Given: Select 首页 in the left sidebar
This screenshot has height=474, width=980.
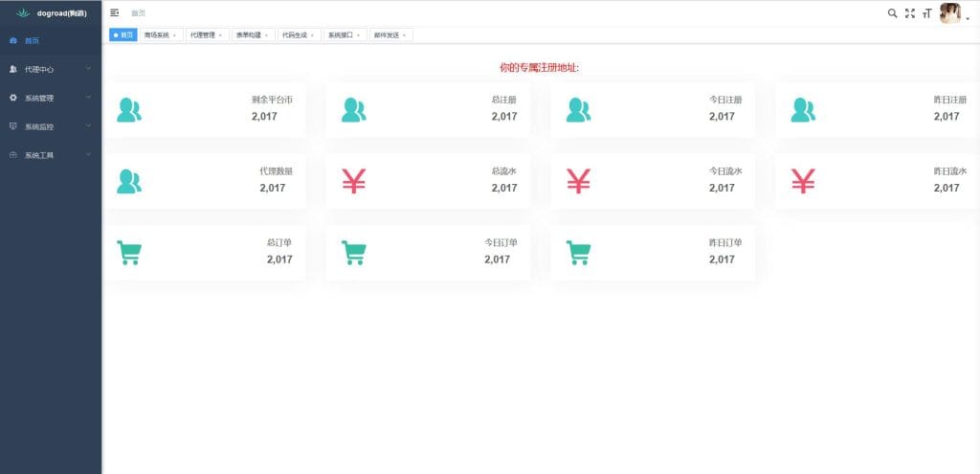Looking at the screenshot, I should [33, 41].
